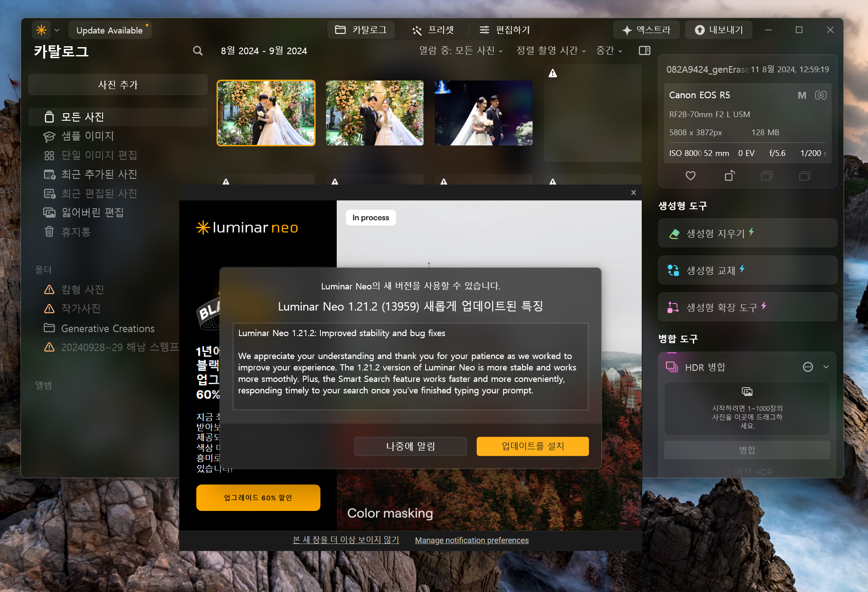Click the search magnifier icon in catalog
Image resolution: width=868 pixels, height=592 pixels.
click(x=198, y=51)
